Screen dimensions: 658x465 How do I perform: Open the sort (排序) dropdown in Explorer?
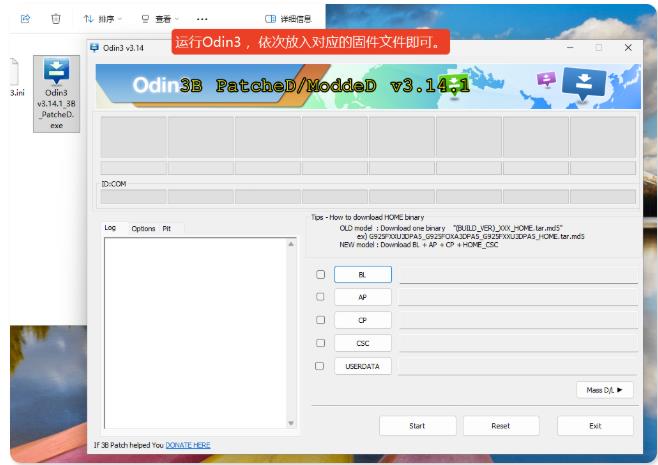[x=103, y=19]
